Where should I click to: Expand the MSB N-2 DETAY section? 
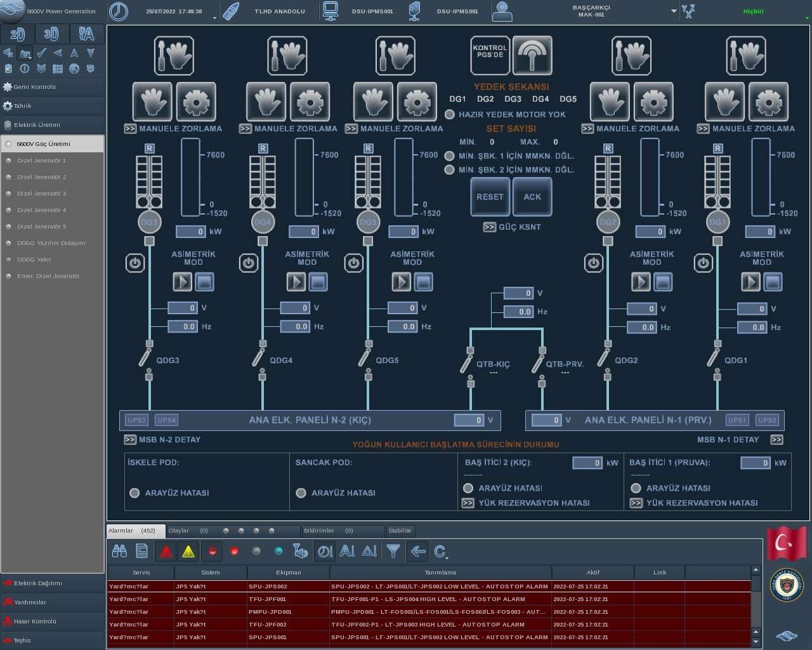[x=130, y=439]
